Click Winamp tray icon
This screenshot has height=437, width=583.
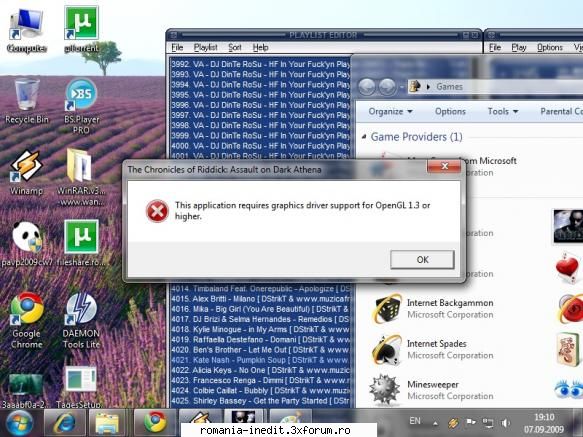[453, 423]
